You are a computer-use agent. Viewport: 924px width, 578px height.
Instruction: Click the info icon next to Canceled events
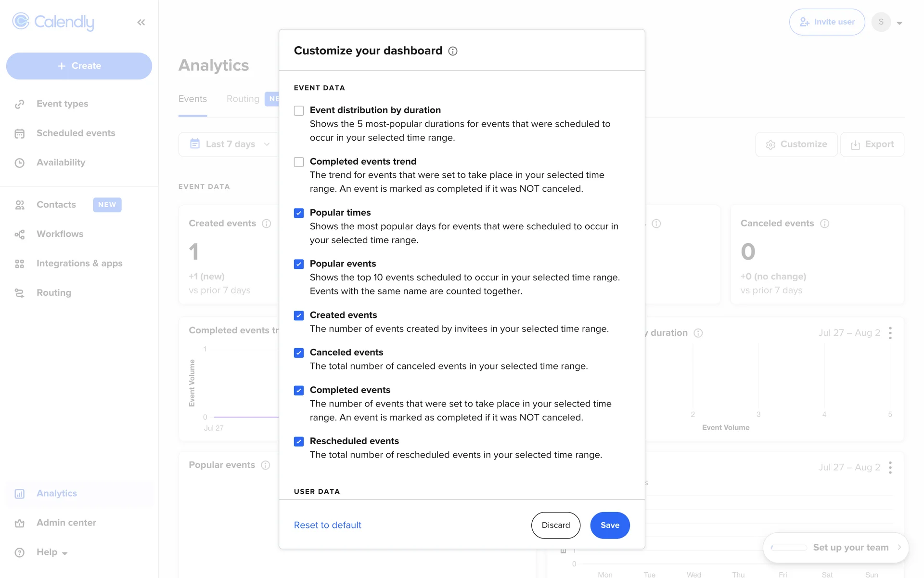pyautogui.click(x=824, y=223)
